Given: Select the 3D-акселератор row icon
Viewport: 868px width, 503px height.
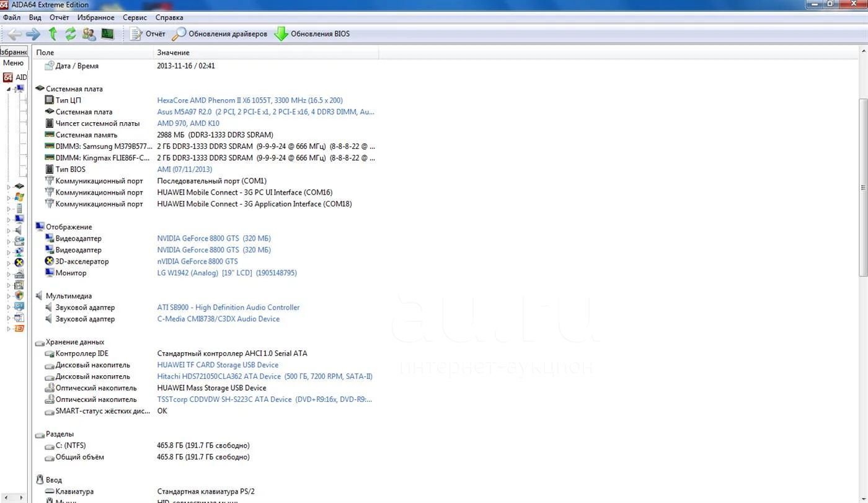Looking at the screenshot, I should (x=50, y=261).
